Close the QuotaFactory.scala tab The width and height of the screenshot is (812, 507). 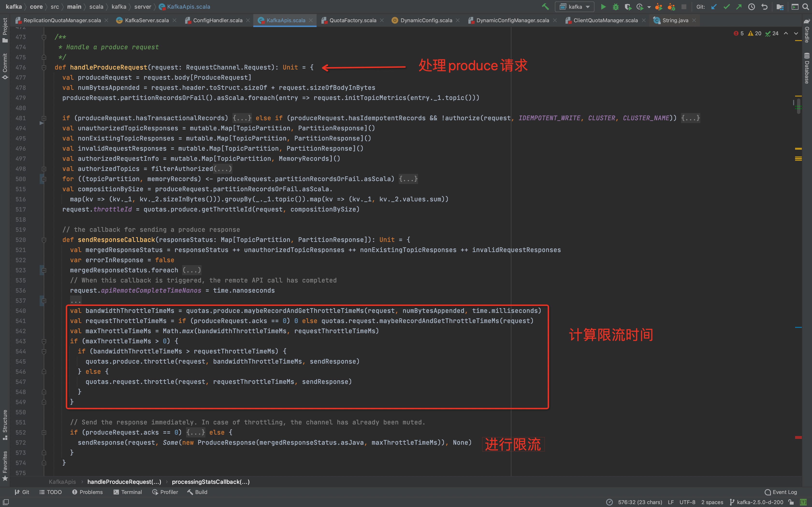pyautogui.click(x=382, y=21)
